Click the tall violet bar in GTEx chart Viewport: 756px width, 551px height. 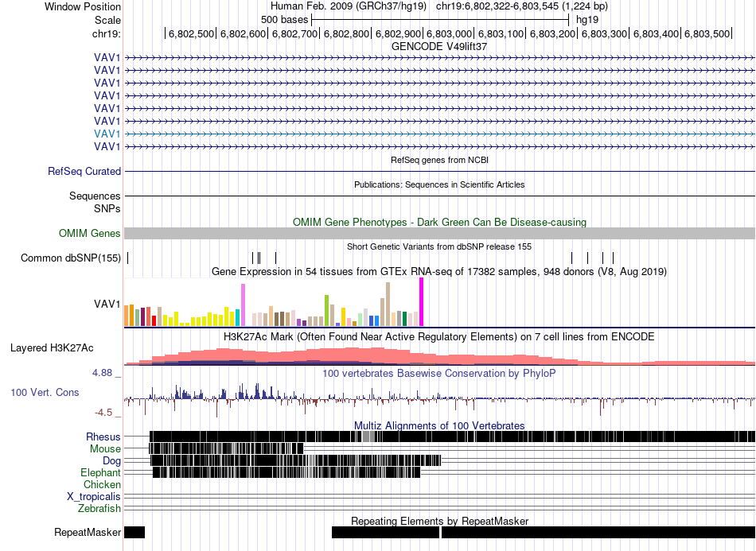(x=243, y=305)
